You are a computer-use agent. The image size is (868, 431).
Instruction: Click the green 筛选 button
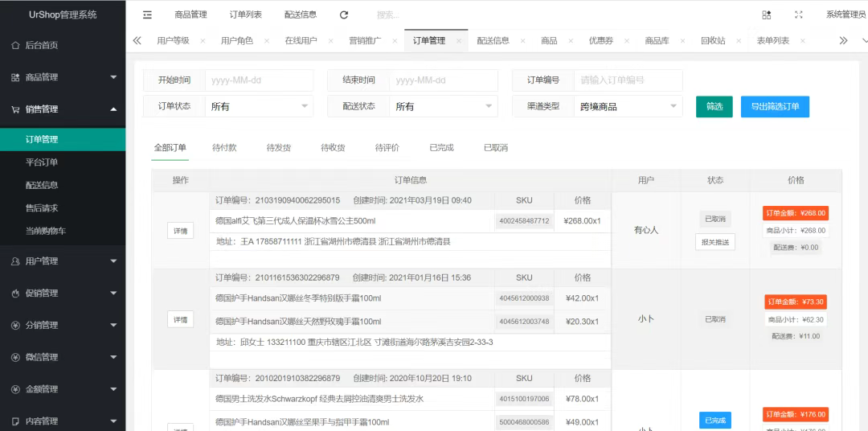point(714,106)
